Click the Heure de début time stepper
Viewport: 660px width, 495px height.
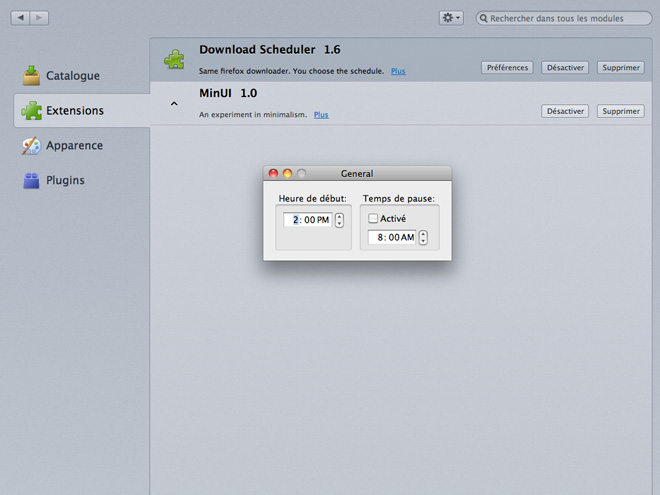[x=339, y=220]
